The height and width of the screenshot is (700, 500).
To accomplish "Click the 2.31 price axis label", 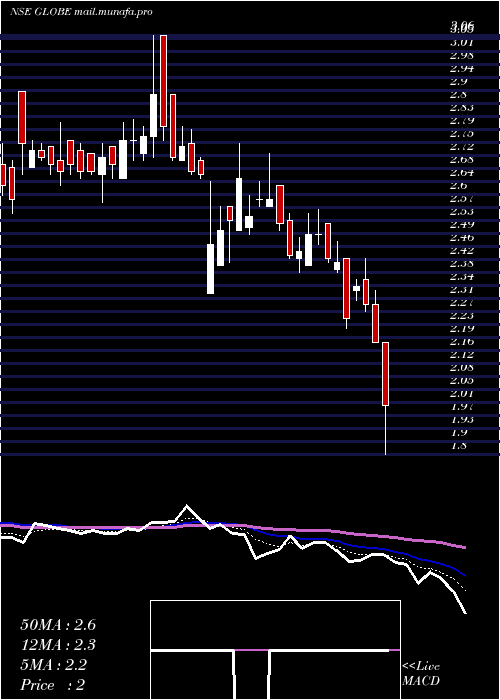I will tap(462, 289).
